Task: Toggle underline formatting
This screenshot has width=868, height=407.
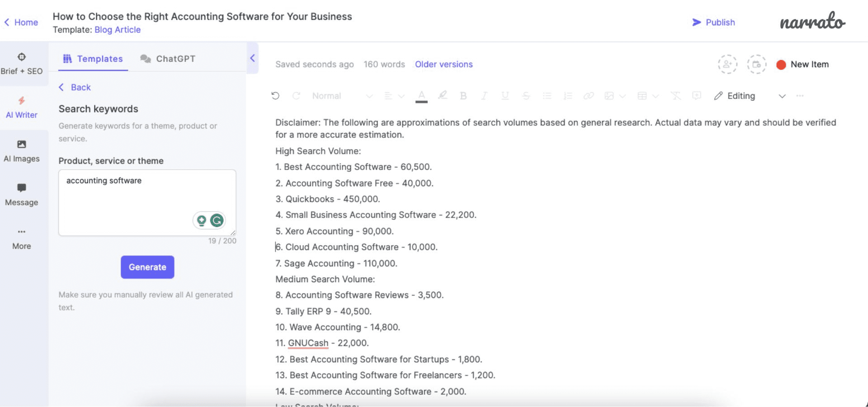Action: click(x=505, y=96)
